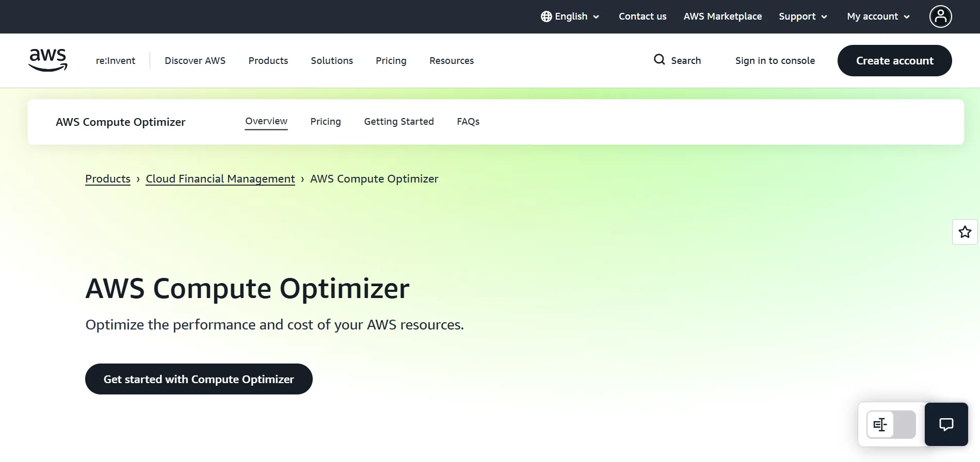980x462 pixels.
Task: Open the Resources menu
Action: coord(452,61)
